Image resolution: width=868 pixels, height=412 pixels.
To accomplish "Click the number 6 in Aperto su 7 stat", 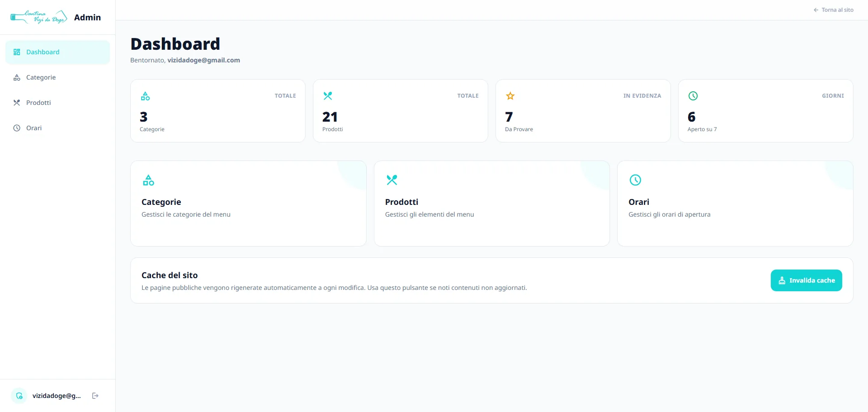I will (x=692, y=117).
